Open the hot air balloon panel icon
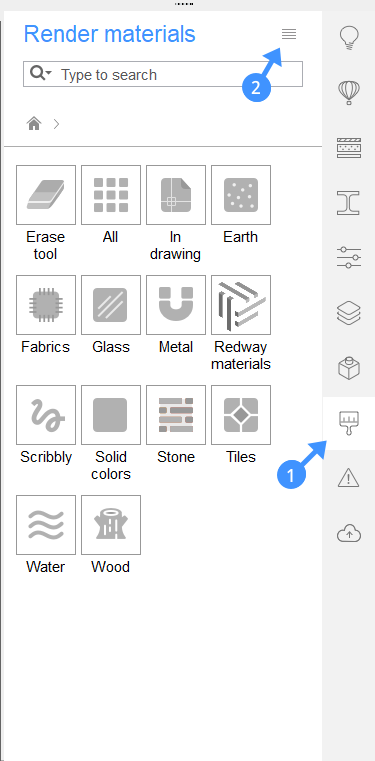 pyautogui.click(x=349, y=92)
